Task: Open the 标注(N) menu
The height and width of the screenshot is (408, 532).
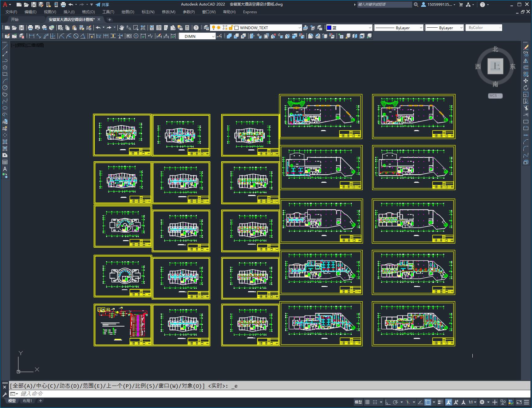Action: point(148,12)
